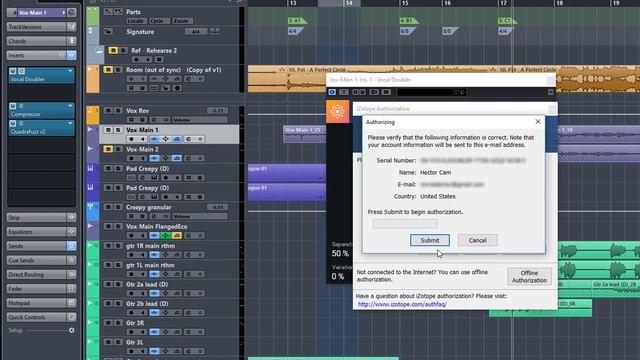Toggle power on Compressor insert
Image resolution: width=640 pixels, height=360 pixels.
coord(13,106)
